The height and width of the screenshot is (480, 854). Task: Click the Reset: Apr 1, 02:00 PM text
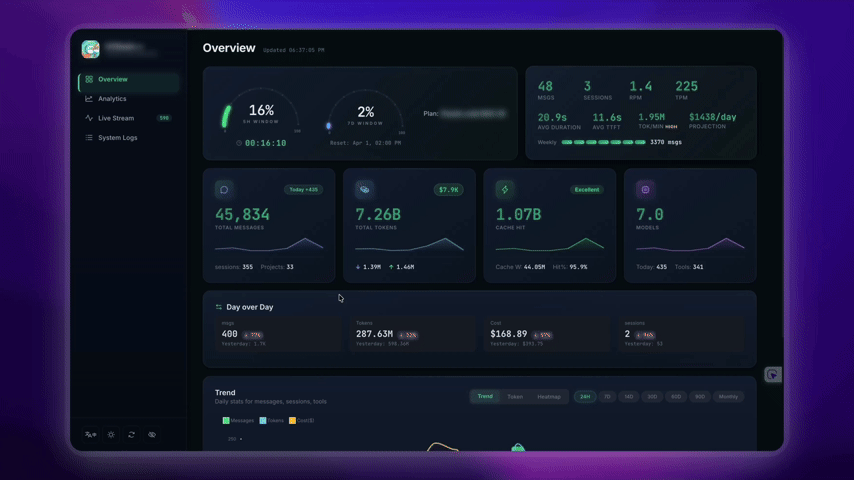[x=365, y=143]
